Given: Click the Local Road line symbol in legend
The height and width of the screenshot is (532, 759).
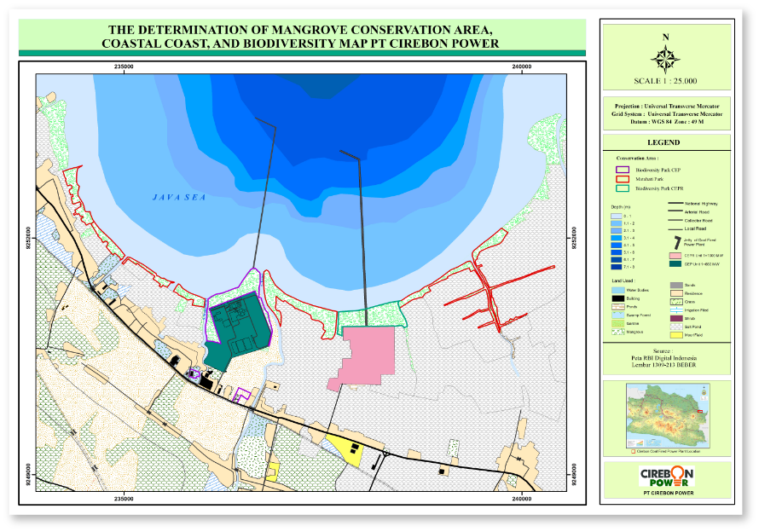Looking at the screenshot, I should [x=675, y=228].
